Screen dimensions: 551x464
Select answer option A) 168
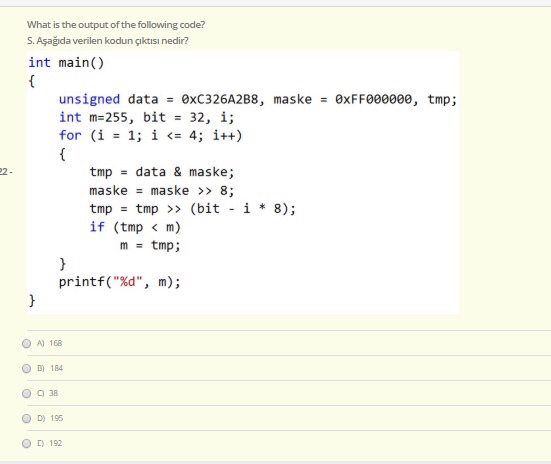[26, 343]
